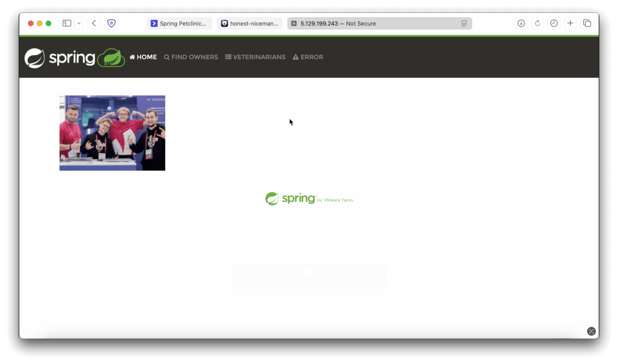The width and height of the screenshot is (618, 364).
Task: Close the Safari window
Action: pos(31,23)
